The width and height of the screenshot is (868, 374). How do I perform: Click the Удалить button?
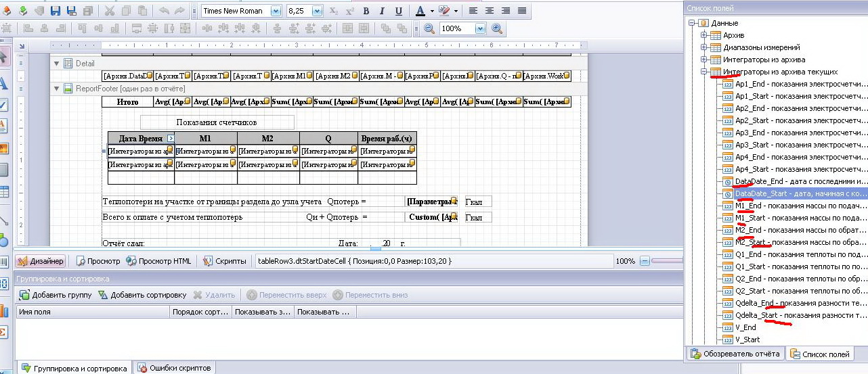coord(214,295)
